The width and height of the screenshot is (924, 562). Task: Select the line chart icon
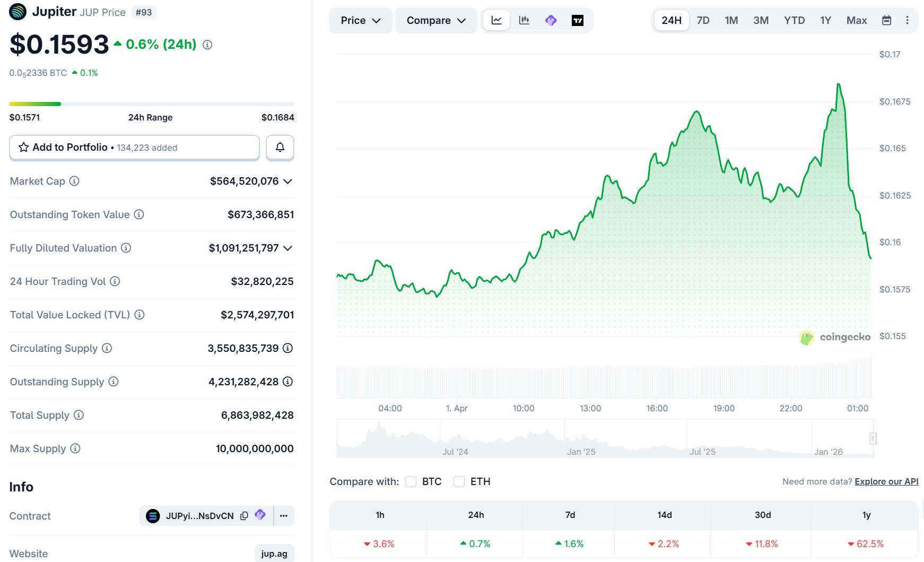[x=496, y=20]
